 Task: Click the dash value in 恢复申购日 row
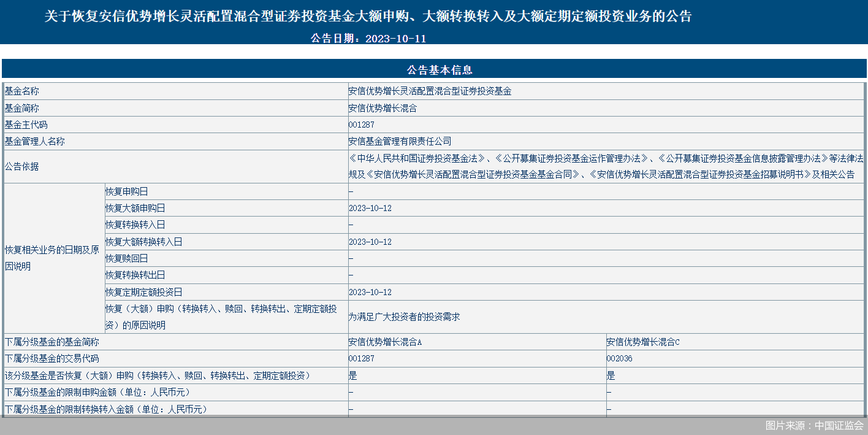[351, 191]
